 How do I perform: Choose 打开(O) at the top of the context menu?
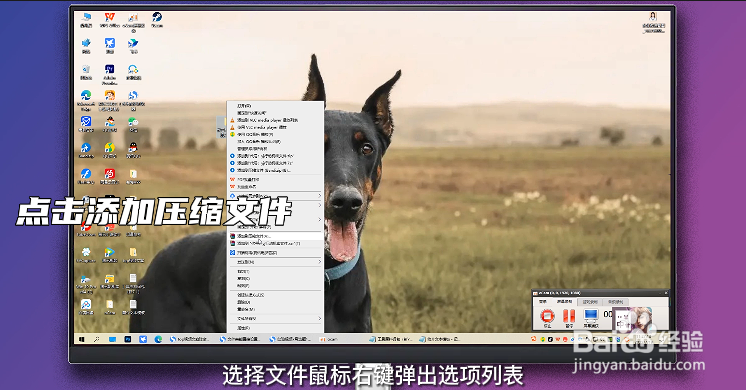click(275, 106)
